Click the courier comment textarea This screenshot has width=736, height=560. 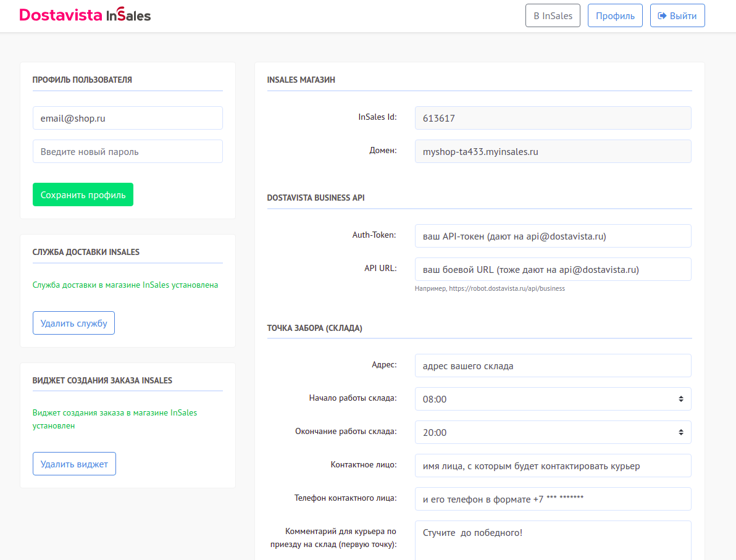pos(553,540)
